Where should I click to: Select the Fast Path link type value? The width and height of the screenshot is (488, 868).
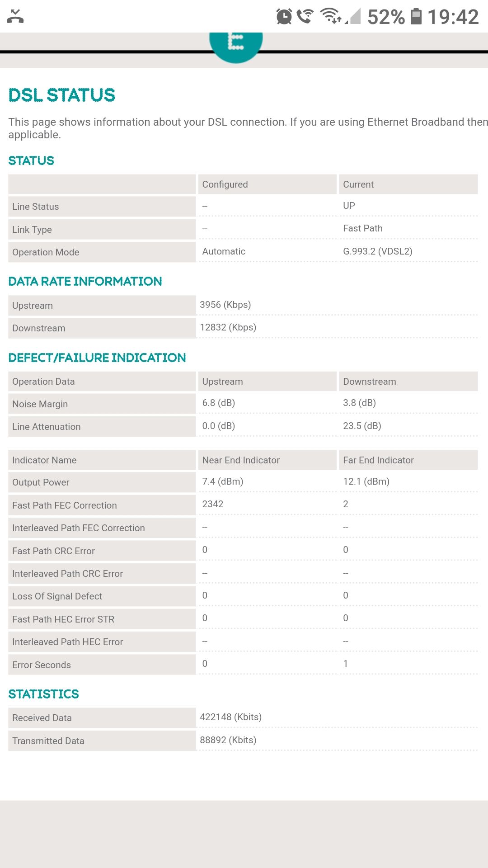[362, 228]
